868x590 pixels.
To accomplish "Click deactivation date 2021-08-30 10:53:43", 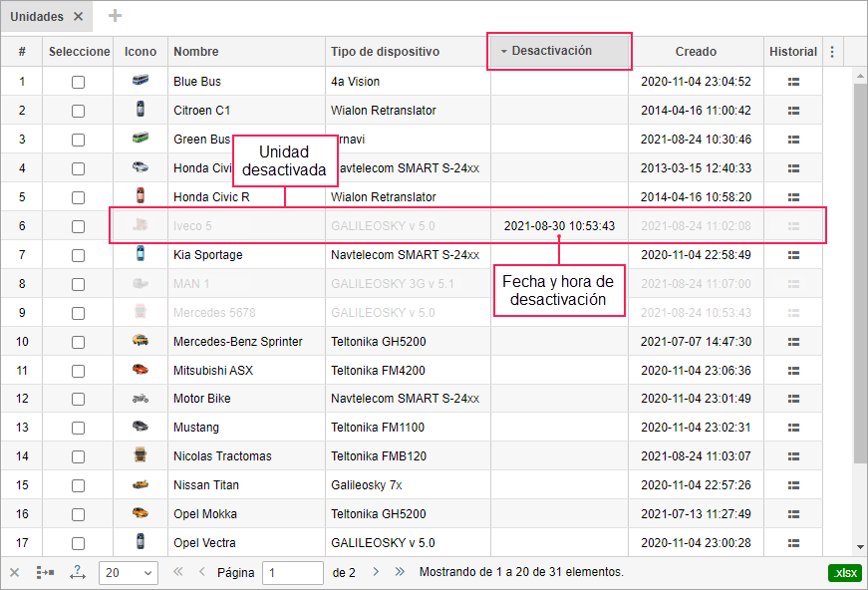I will [x=559, y=226].
